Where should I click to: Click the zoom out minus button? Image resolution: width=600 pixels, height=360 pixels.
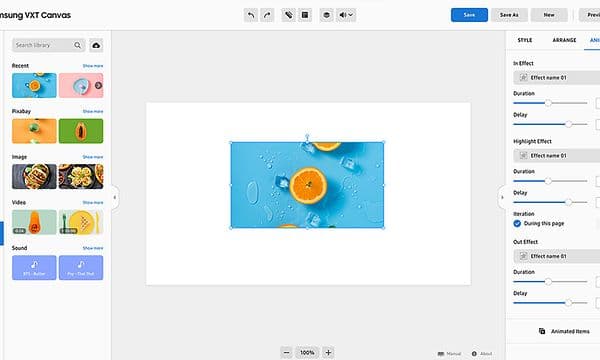point(287,352)
